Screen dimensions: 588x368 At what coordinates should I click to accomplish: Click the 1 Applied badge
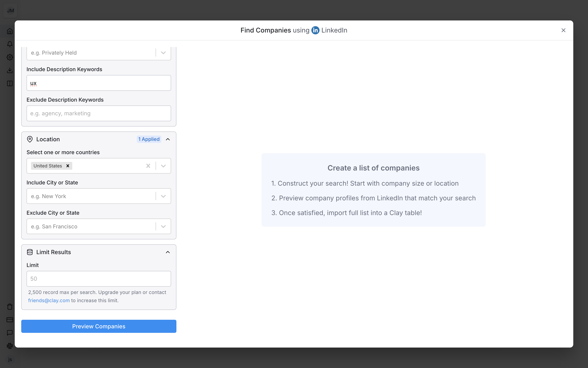click(149, 139)
